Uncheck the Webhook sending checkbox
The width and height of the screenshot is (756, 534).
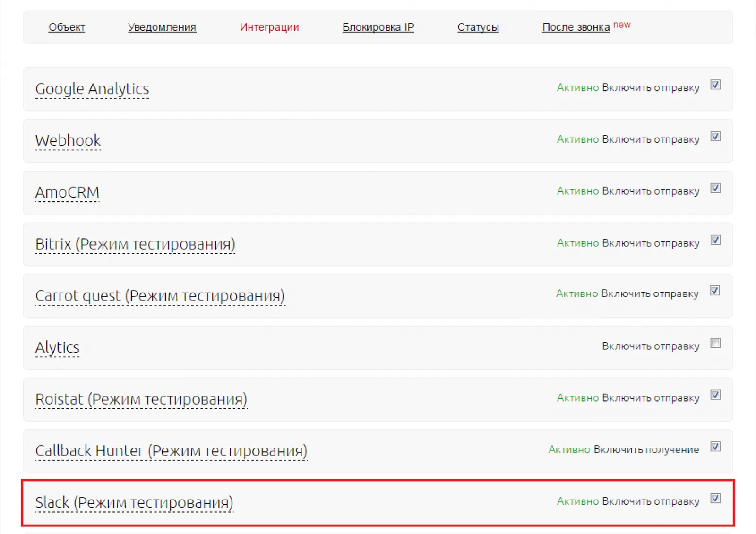(x=715, y=137)
